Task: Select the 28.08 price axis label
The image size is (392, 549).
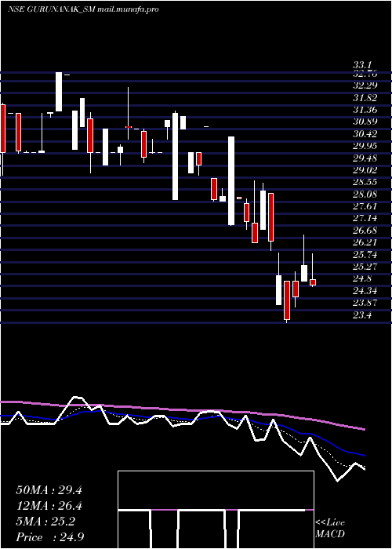Action: [x=365, y=195]
